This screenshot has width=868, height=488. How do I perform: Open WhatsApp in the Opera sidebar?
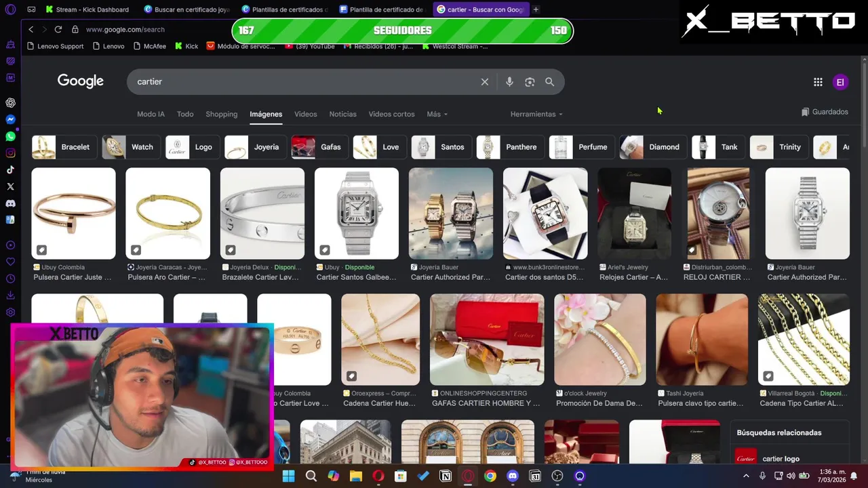point(10,136)
